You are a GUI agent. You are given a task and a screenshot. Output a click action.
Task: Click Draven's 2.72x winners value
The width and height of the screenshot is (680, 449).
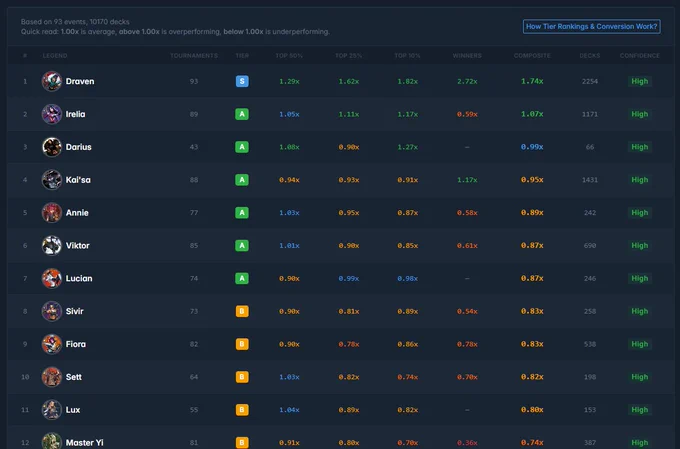coord(467,81)
